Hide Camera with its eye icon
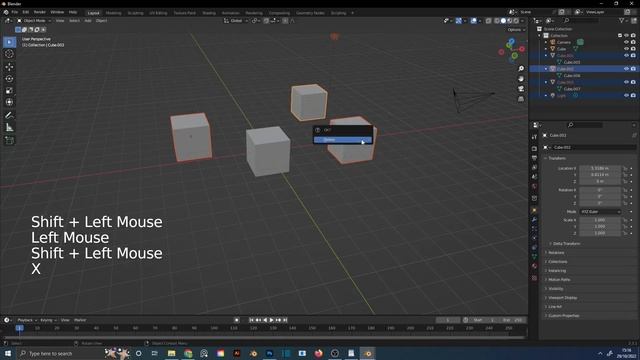Image resolution: width=640 pixels, height=360 pixels. [x=627, y=42]
